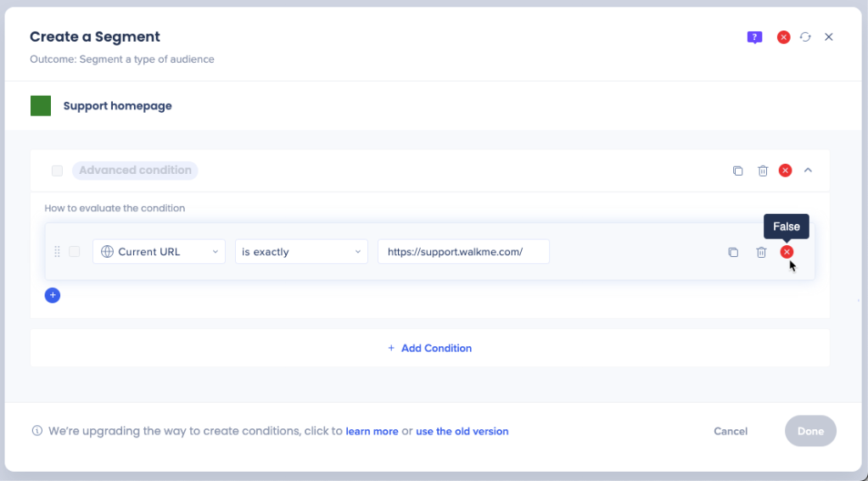The height and width of the screenshot is (481, 868).
Task: Click the info icon in the footer
Action: click(x=36, y=431)
